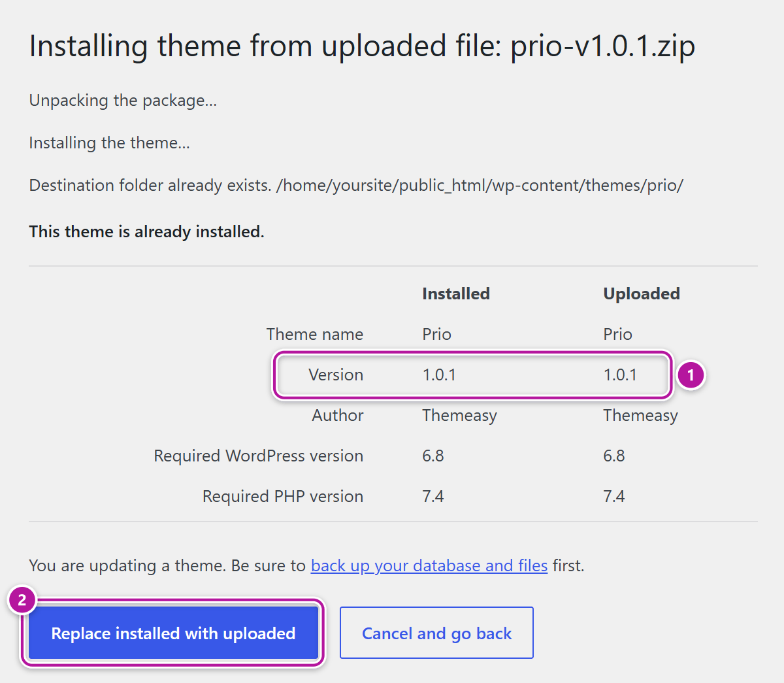Click 'This theme is already installed.' message

pyautogui.click(x=146, y=232)
